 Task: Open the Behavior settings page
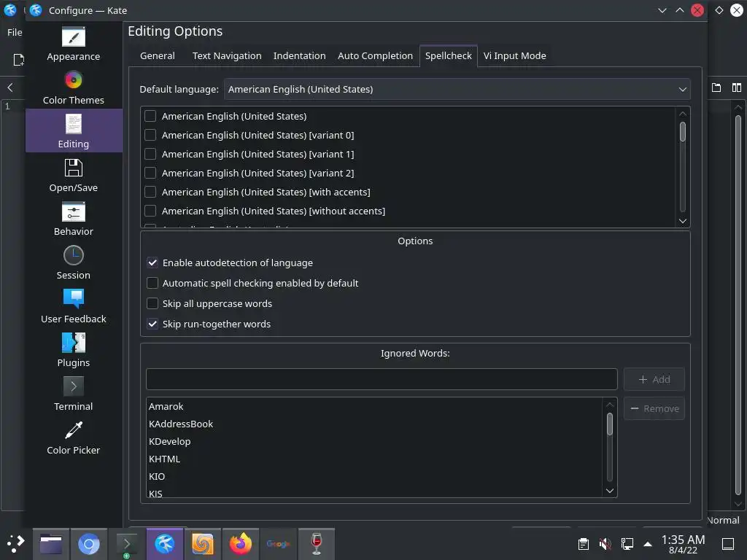[74, 219]
